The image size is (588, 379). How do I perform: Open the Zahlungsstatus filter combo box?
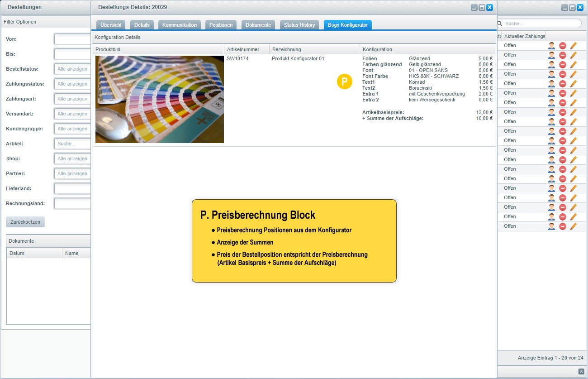tap(72, 84)
